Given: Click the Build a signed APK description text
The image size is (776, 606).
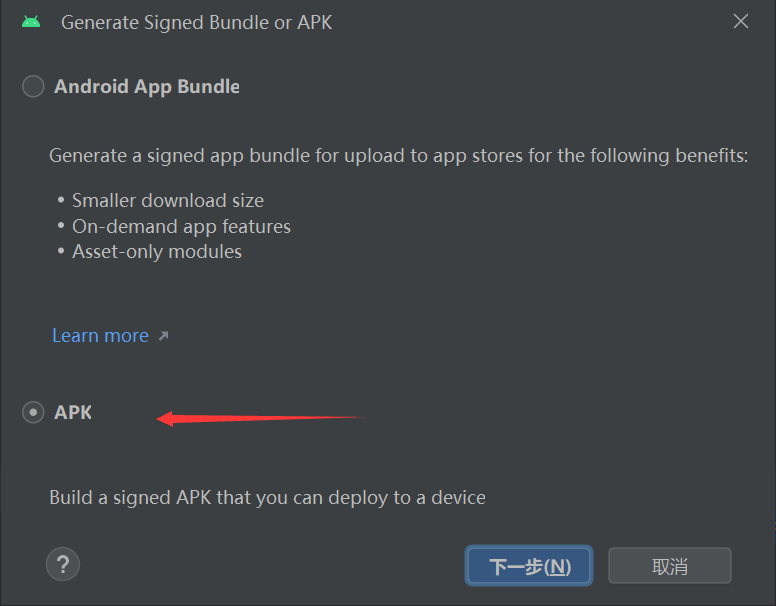Looking at the screenshot, I should 267,498.
